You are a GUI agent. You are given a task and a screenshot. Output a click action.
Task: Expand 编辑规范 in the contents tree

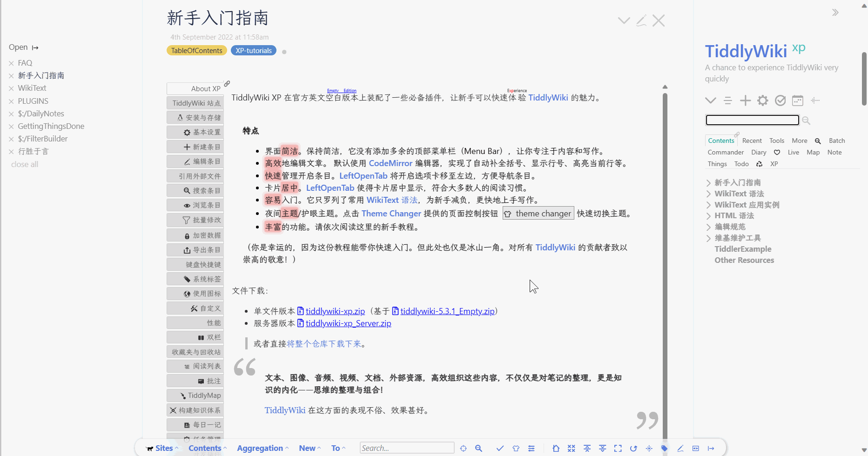pos(708,227)
